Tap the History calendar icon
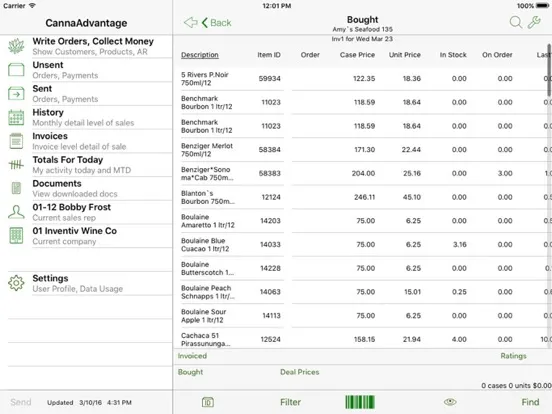The height and width of the screenshot is (414, 552). 16,117
